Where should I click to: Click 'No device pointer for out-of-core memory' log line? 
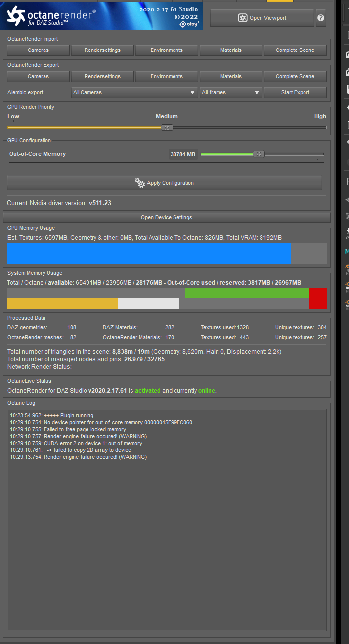[101, 422]
